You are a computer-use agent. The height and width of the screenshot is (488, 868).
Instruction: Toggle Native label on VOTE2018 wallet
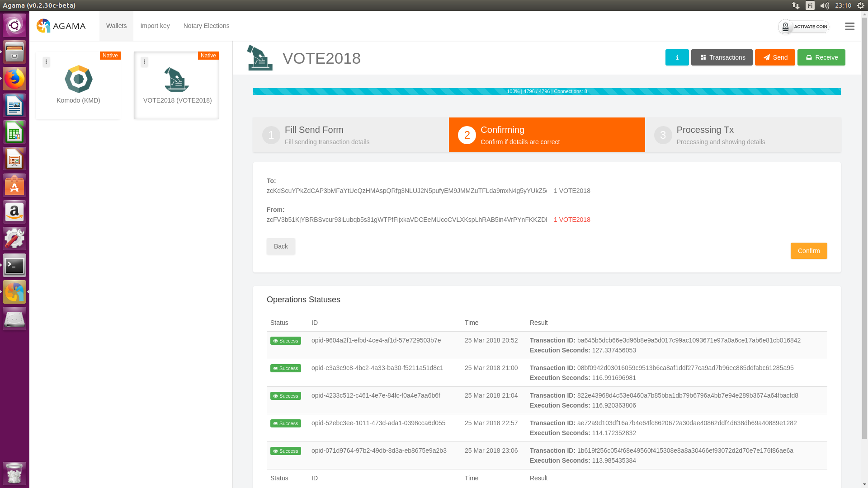click(208, 55)
